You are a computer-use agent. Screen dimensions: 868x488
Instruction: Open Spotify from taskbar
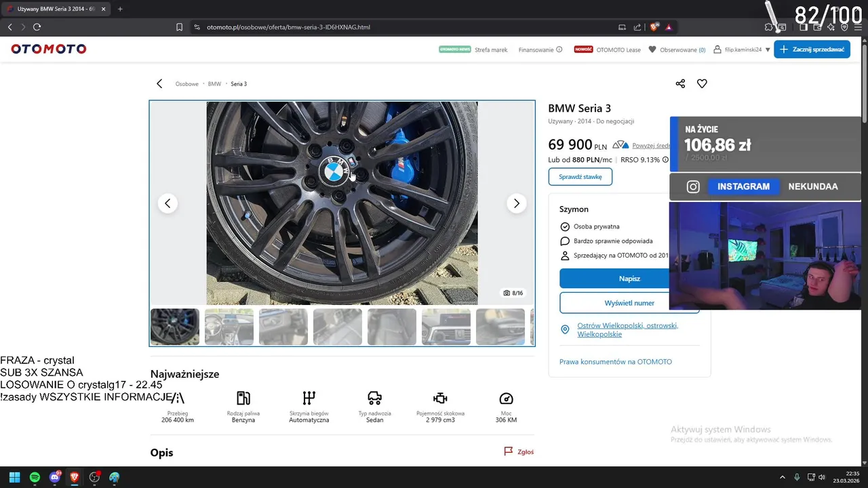pos(35,477)
